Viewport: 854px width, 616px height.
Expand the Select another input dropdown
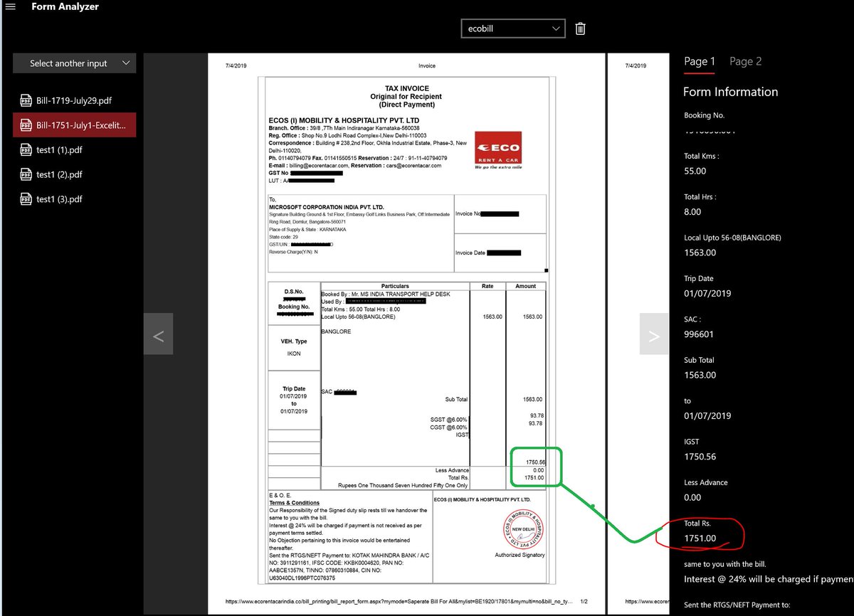pos(75,63)
